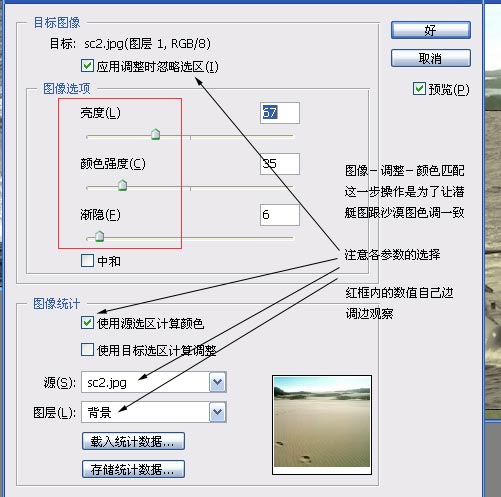Uncheck 应用调整时忽略选区(I) checkbox
The image size is (501, 497).
coord(87,66)
